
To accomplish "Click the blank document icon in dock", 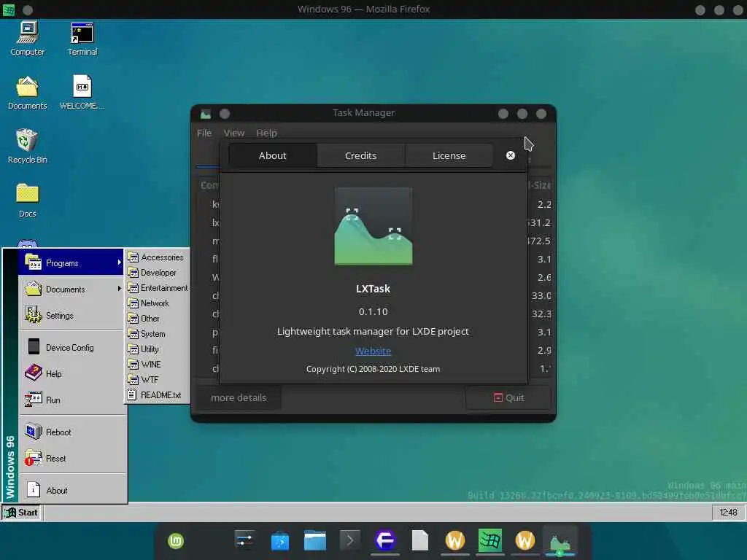I will click(419, 540).
